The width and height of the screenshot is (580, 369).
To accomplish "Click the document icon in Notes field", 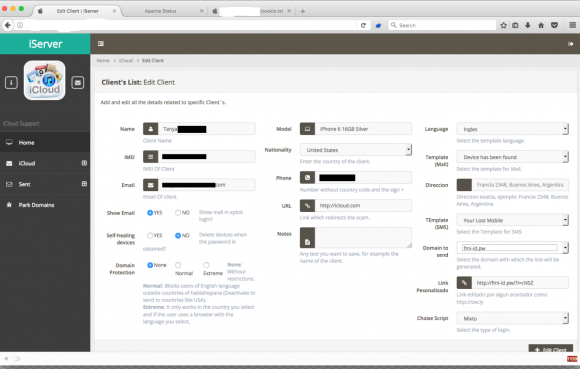I will (x=307, y=238).
